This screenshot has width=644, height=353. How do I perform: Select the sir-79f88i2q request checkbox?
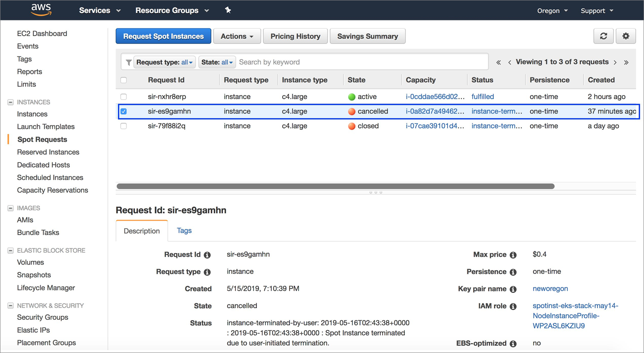124,126
